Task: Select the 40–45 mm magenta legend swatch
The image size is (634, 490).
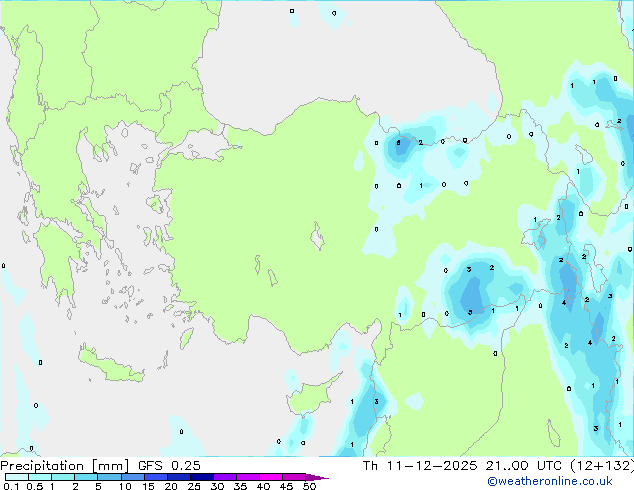Action: point(271,477)
